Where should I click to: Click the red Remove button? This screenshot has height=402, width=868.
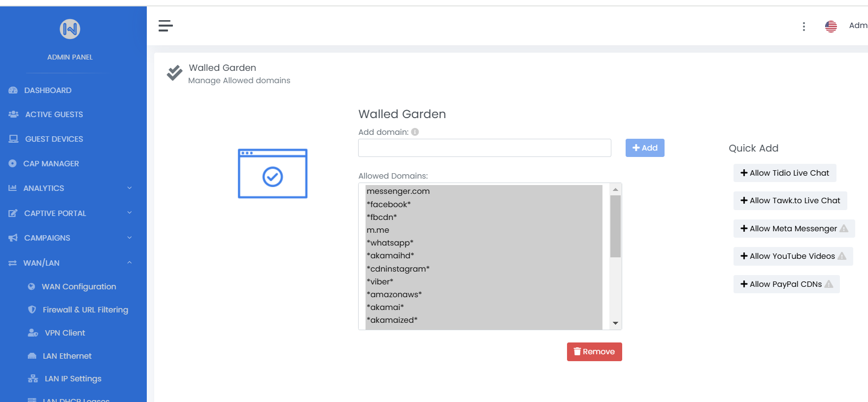click(x=594, y=352)
